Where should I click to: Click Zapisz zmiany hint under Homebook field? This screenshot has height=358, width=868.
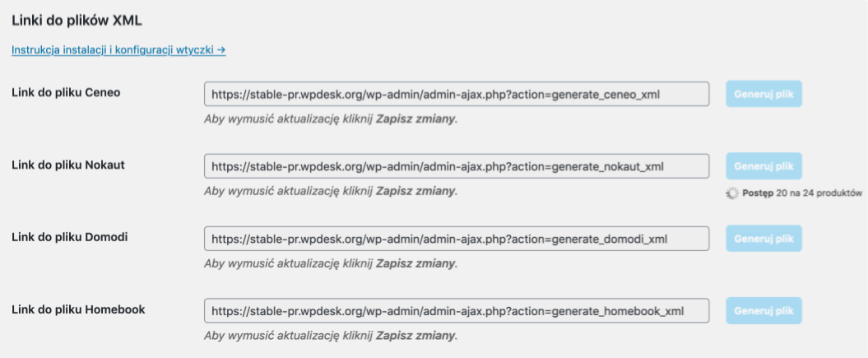click(x=415, y=335)
